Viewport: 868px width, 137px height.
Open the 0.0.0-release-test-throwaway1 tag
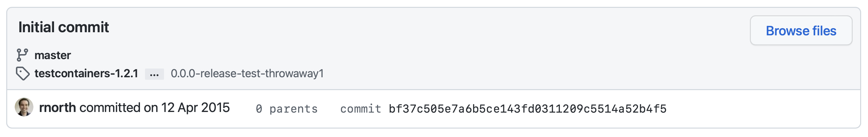(x=247, y=73)
